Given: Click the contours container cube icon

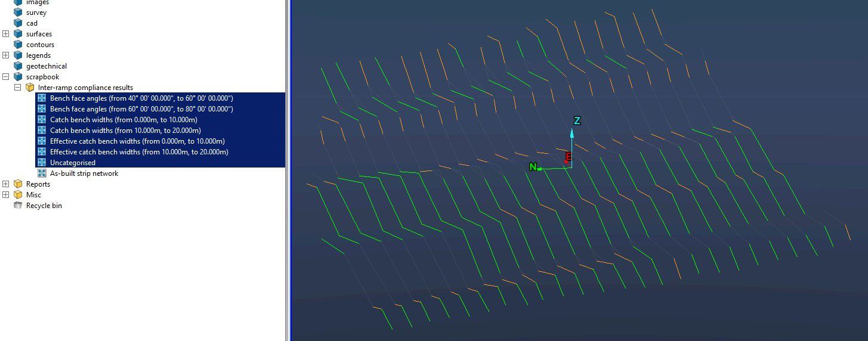Looking at the screenshot, I should 18,45.
